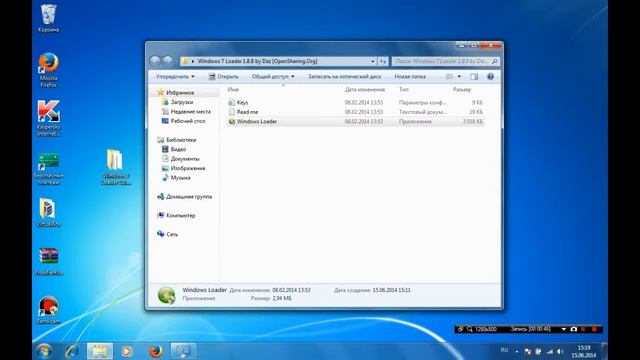Open the Music library
The height and width of the screenshot is (360, 640).
point(180,178)
